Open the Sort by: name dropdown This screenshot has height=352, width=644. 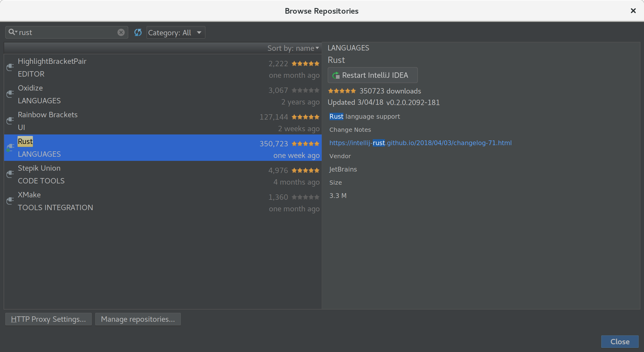[293, 48]
